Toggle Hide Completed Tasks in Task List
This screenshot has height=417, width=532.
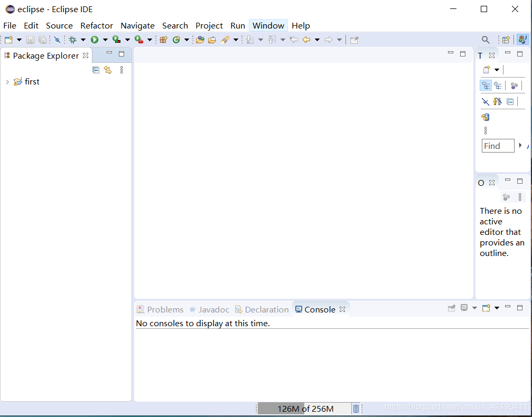pos(486,102)
